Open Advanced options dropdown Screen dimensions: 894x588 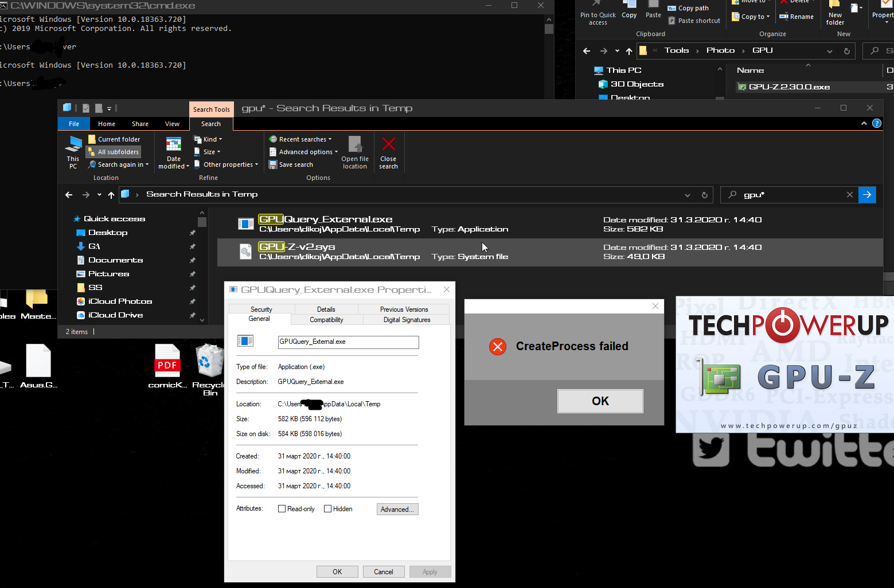point(304,152)
